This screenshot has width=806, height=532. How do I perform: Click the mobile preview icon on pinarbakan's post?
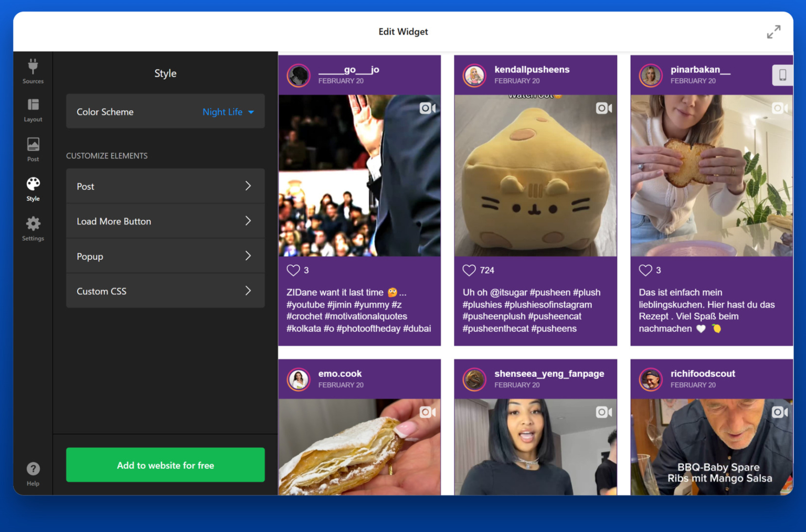click(x=782, y=75)
